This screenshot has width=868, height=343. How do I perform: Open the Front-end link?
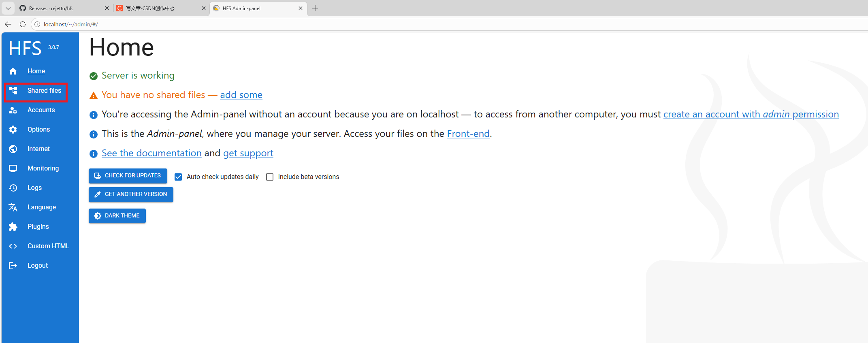[x=468, y=134]
